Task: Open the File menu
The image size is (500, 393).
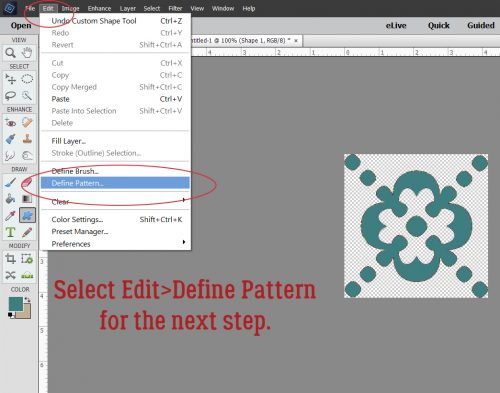Action: tap(30, 8)
